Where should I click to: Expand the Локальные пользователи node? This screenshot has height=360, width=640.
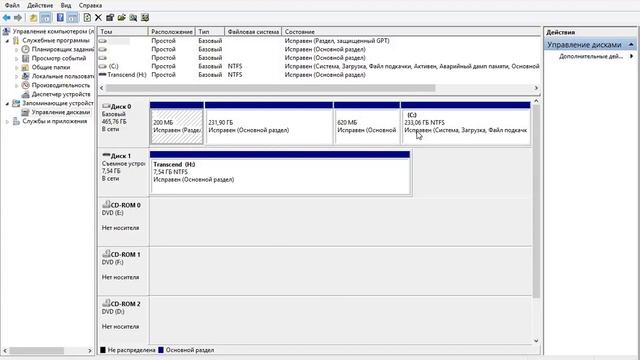[17, 77]
